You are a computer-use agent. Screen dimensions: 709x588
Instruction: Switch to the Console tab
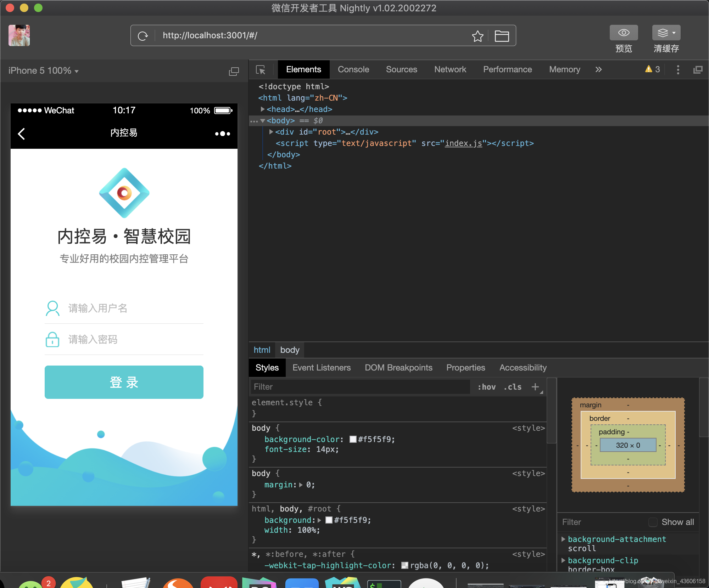click(353, 69)
